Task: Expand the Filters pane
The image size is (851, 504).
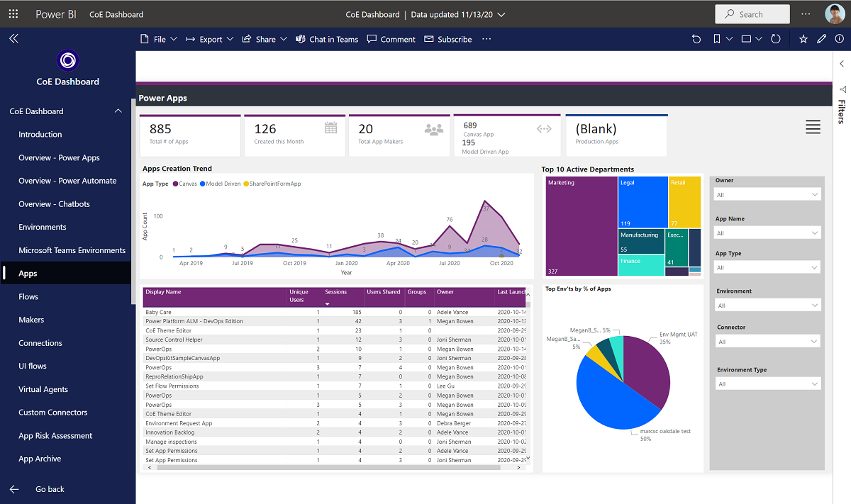Action: tap(842, 63)
